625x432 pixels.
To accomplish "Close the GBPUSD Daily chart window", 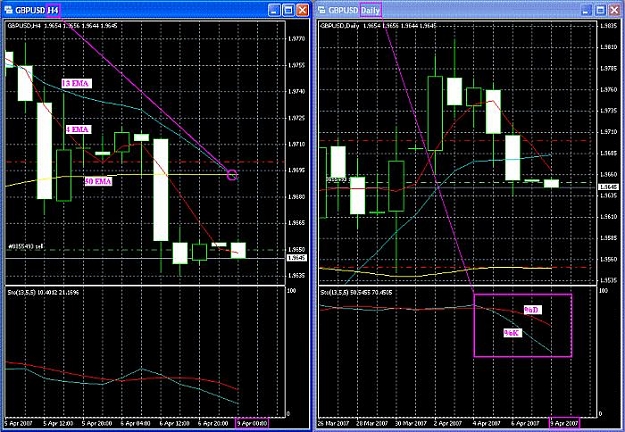I will click(615, 10).
